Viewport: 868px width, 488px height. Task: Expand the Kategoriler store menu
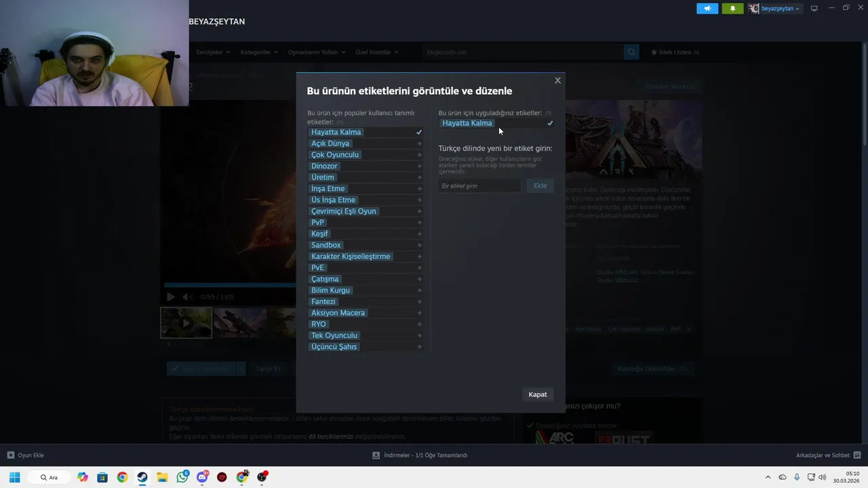pos(259,52)
